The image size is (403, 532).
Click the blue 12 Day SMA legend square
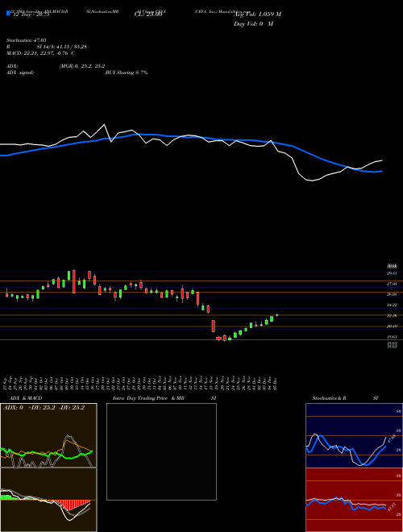click(x=8, y=13)
